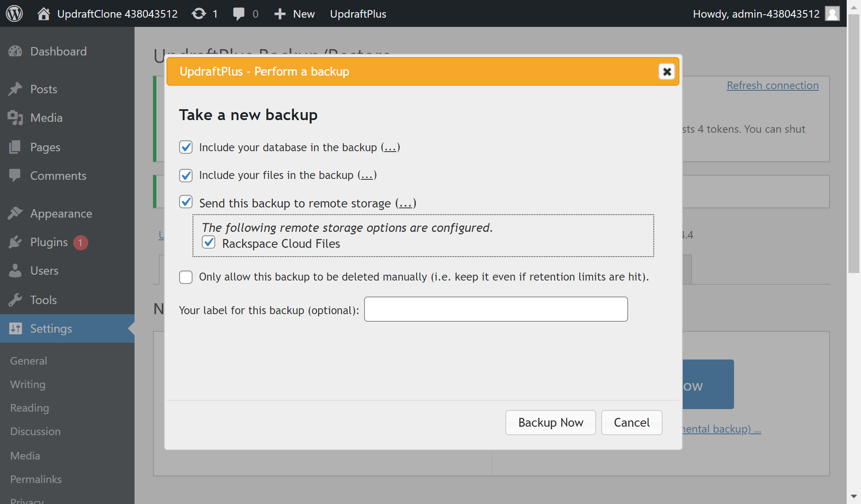Click the WordPress logo in the admin bar
This screenshot has width=861, height=504.
(x=15, y=13)
